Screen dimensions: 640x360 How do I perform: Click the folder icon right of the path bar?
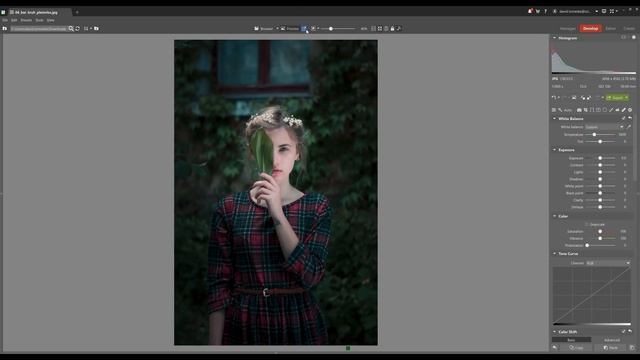tap(96, 29)
